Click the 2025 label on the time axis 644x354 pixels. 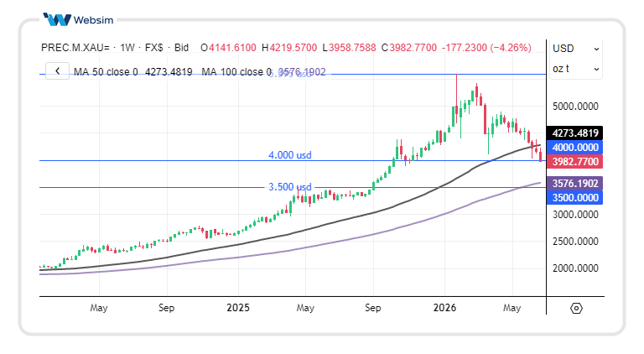238,308
